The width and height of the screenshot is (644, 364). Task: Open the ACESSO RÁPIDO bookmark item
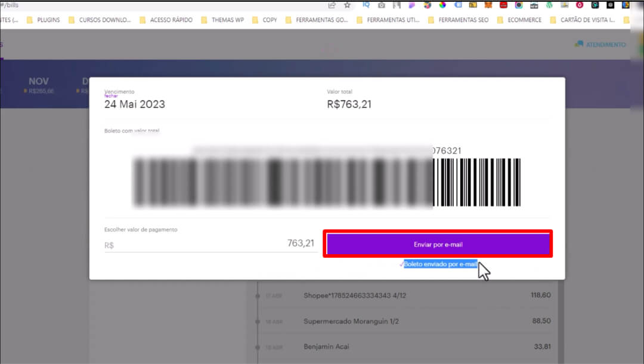click(171, 20)
